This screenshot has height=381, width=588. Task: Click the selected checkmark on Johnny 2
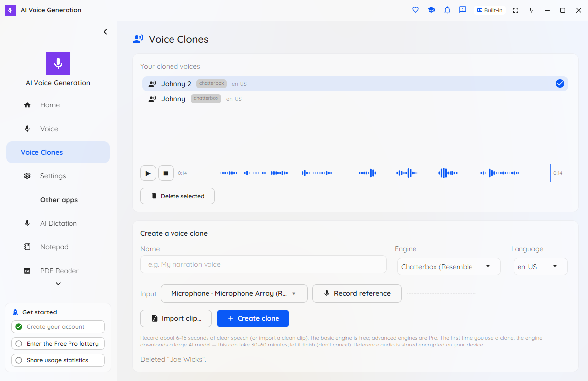(560, 84)
